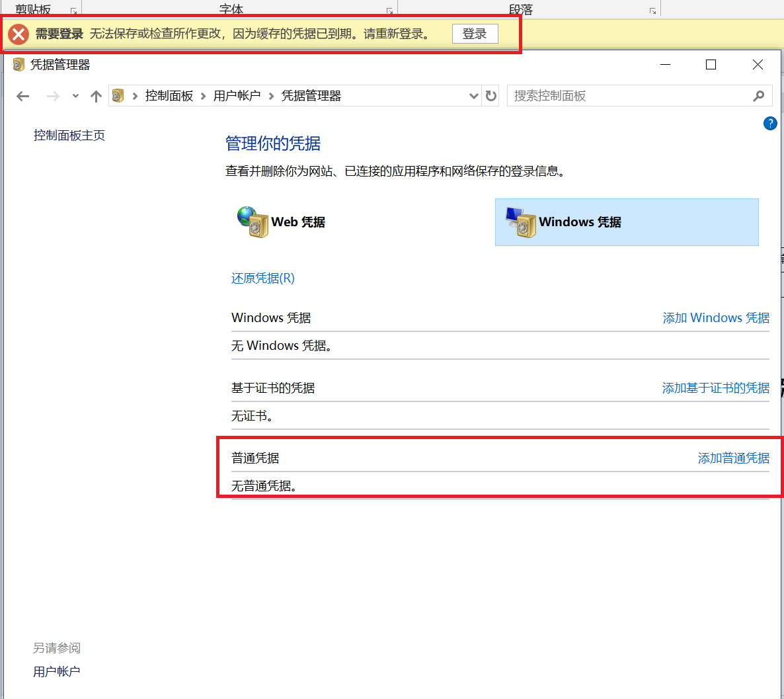Open the recent locations dropdown arrow
Screen dimensions: 784x699
[x=75, y=96]
